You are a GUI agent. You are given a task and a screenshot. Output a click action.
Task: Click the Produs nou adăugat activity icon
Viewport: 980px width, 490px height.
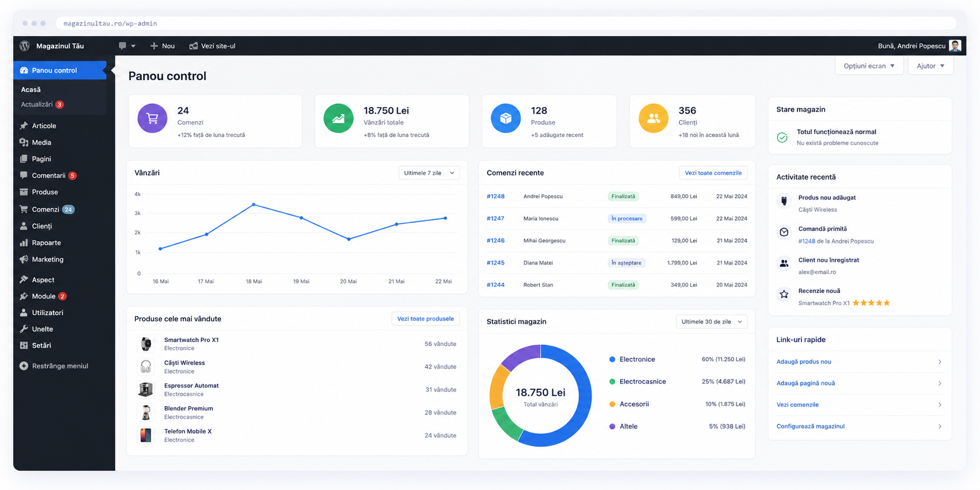[x=784, y=201]
